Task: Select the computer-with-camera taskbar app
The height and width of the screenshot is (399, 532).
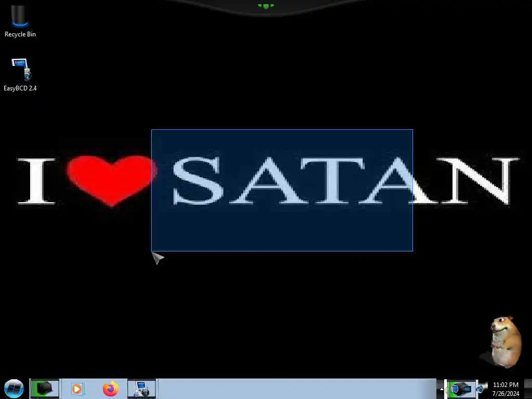Action: (142, 389)
